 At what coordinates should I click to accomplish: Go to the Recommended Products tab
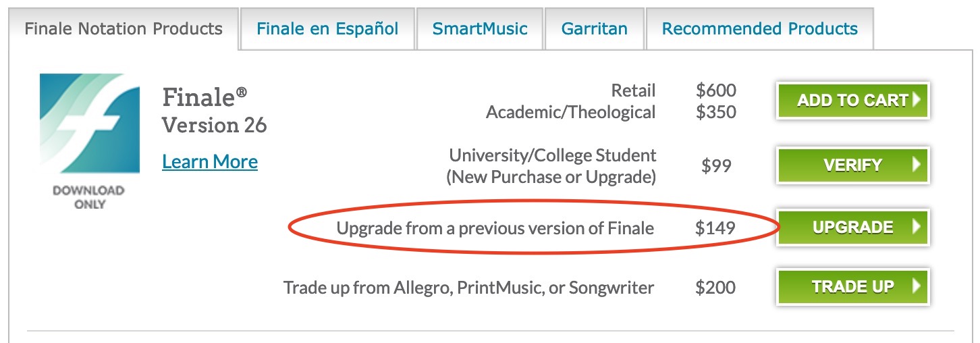[759, 29]
